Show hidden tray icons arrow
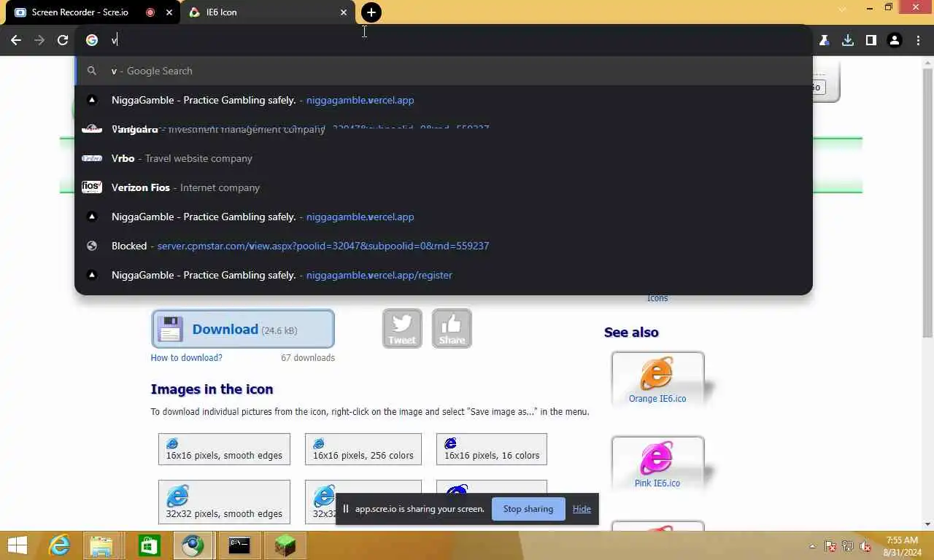This screenshot has width=934, height=560. (x=813, y=546)
